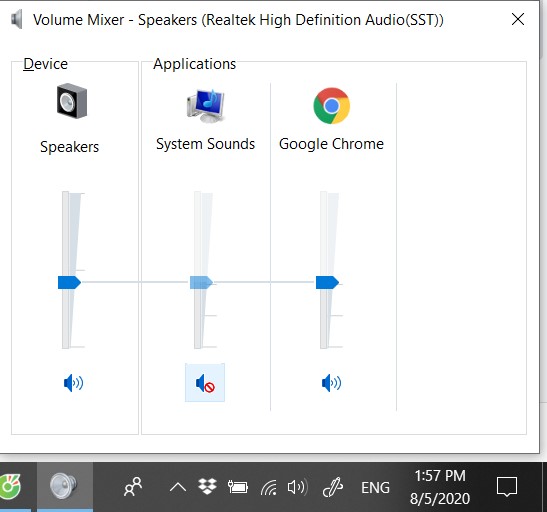Click the Google Chrome icon in mixer
This screenshot has height=512, width=547.
pos(331,106)
